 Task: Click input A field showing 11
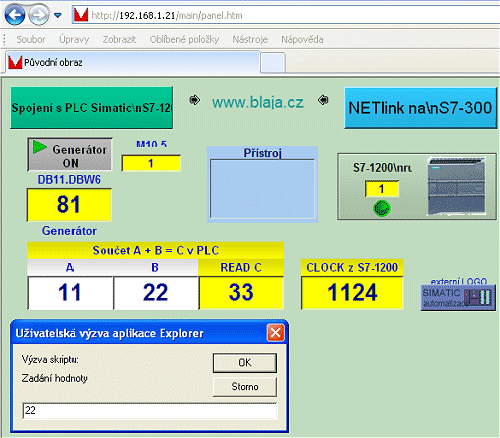[70, 293]
